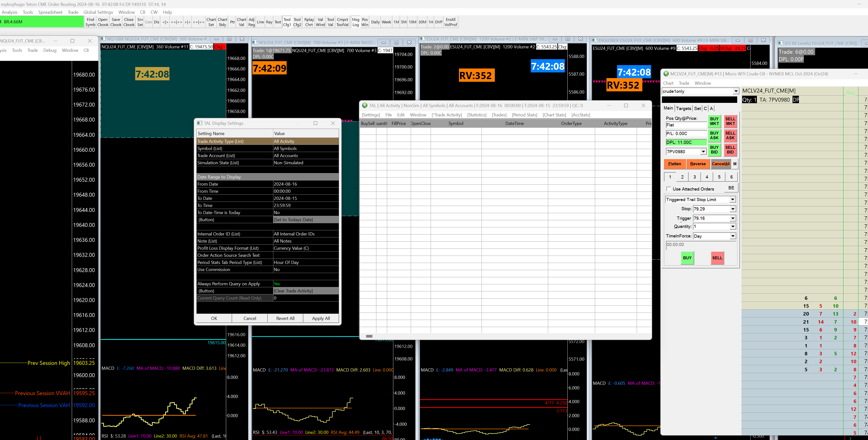Click the Find Symb toolbar button

click(90, 22)
